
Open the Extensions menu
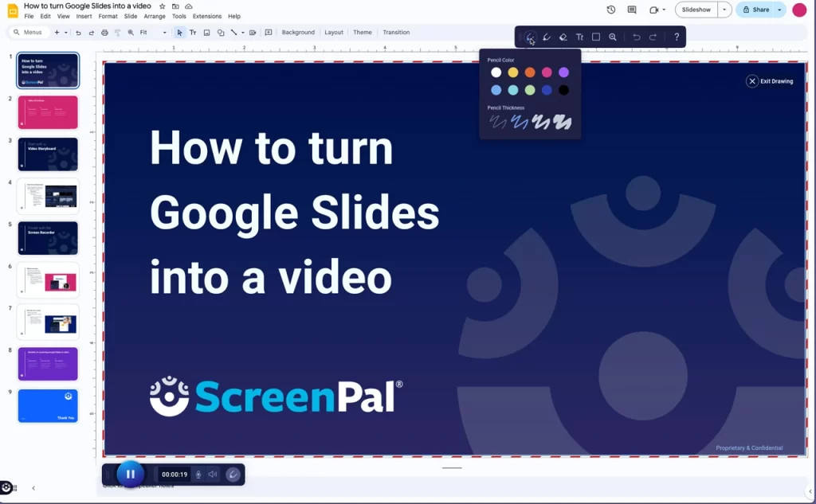point(207,16)
